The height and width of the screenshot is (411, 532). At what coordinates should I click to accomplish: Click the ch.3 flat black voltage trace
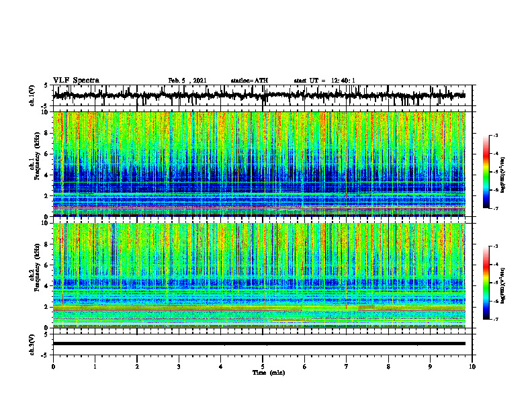pos(259,344)
